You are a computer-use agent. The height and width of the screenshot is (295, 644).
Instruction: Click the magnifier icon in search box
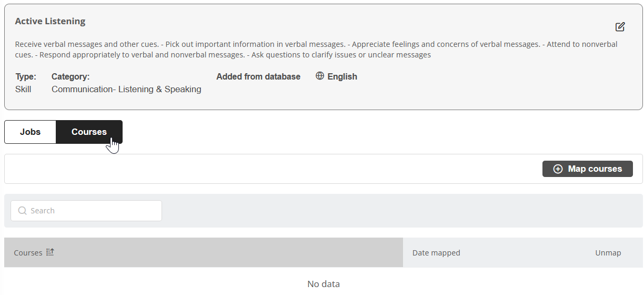pos(22,211)
